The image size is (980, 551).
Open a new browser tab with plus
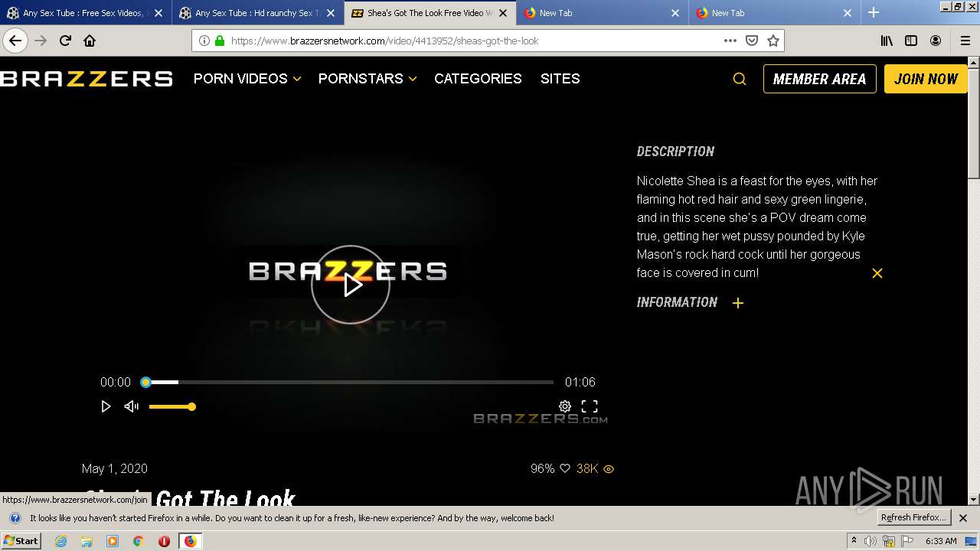(874, 12)
